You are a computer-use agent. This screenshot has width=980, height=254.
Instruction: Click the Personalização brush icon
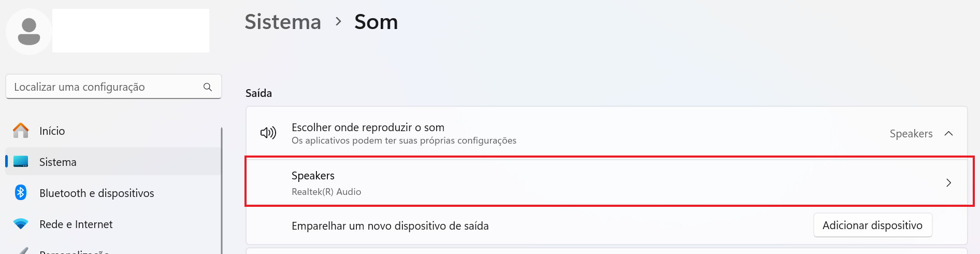[x=21, y=251]
